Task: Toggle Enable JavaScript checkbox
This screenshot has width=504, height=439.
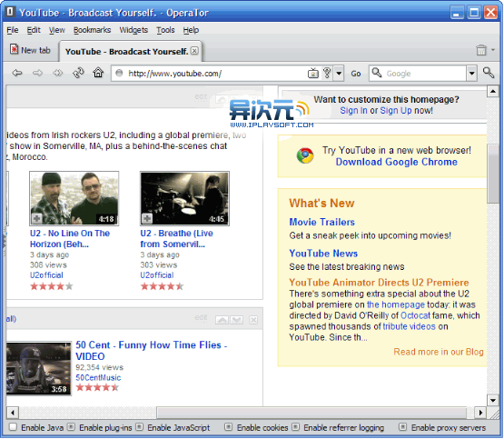Action: pos(139,427)
